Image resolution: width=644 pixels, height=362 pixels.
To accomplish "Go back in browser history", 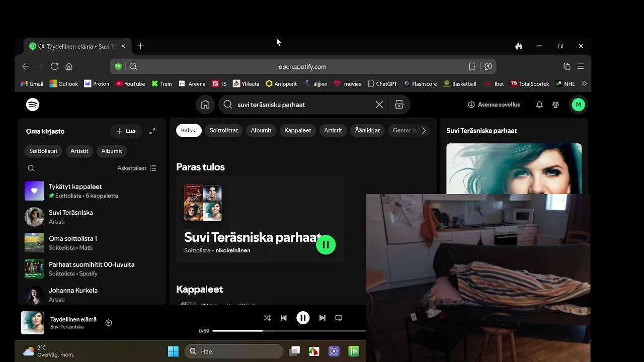I will pyautogui.click(x=26, y=66).
